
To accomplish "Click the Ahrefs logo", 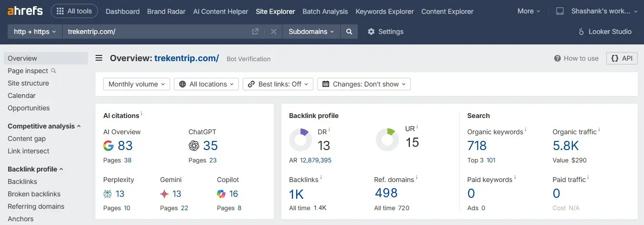I will point(25,11).
